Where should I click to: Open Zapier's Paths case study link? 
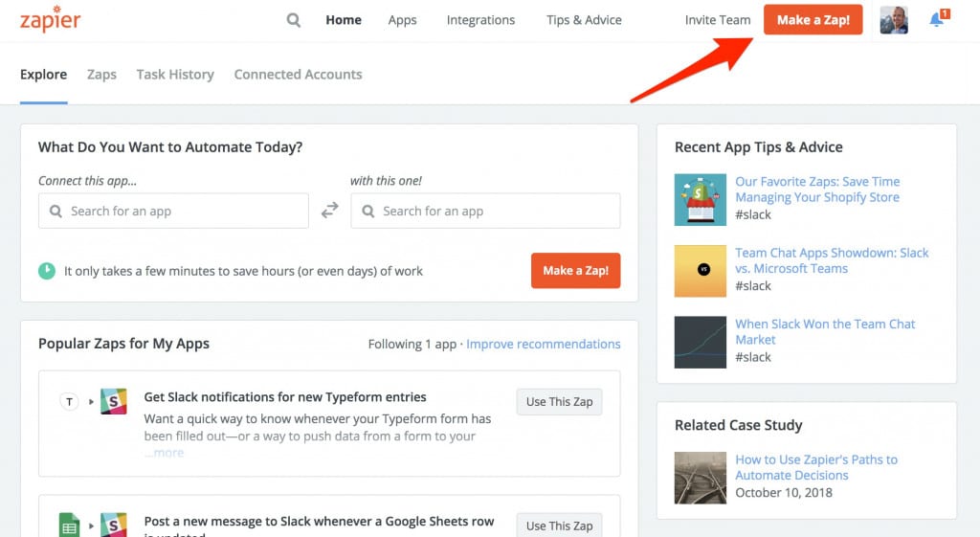815,468
